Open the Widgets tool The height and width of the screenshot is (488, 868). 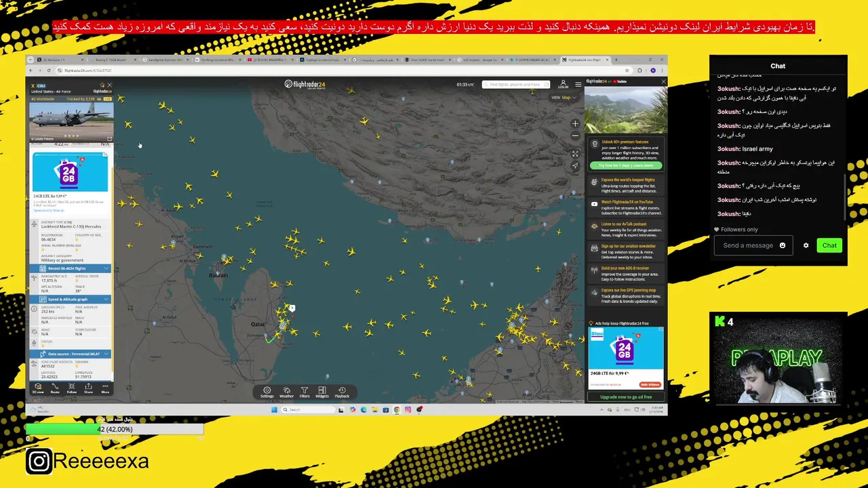322,392
